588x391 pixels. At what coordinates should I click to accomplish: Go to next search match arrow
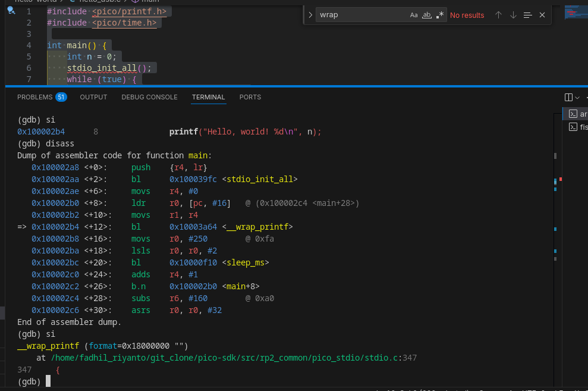513,15
